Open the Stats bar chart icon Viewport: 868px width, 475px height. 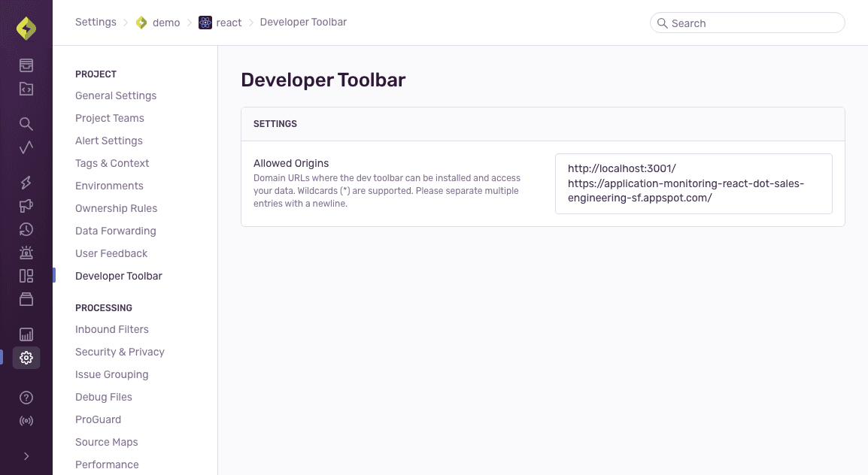click(x=26, y=334)
